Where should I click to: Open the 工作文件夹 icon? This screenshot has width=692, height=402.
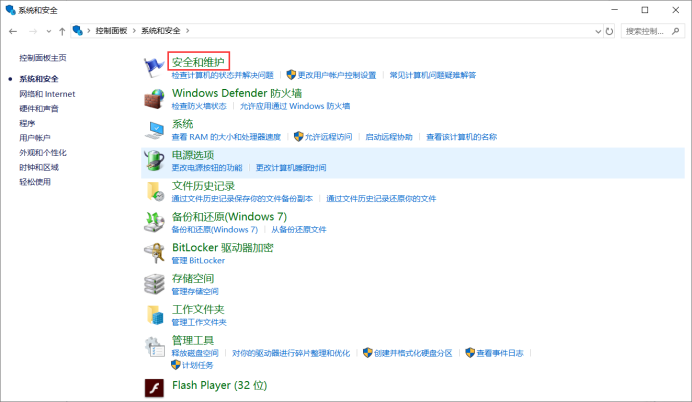click(x=155, y=315)
